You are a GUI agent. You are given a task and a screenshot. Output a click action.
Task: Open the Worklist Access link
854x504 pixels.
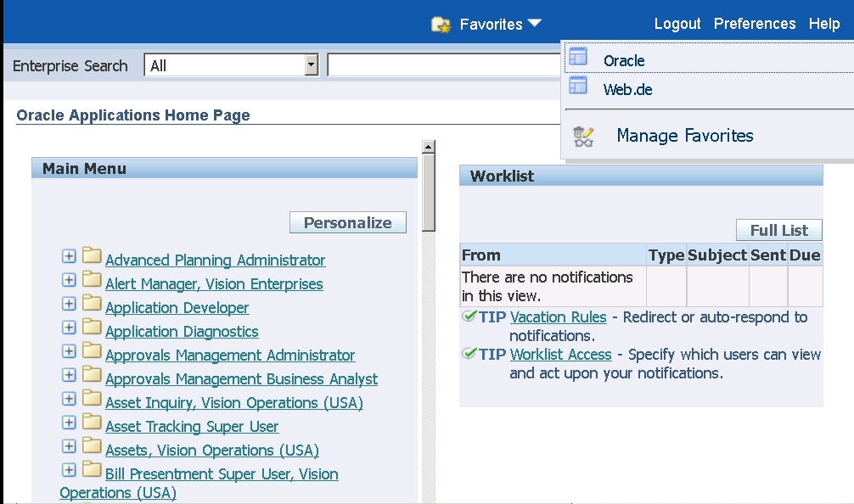point(561,355)
